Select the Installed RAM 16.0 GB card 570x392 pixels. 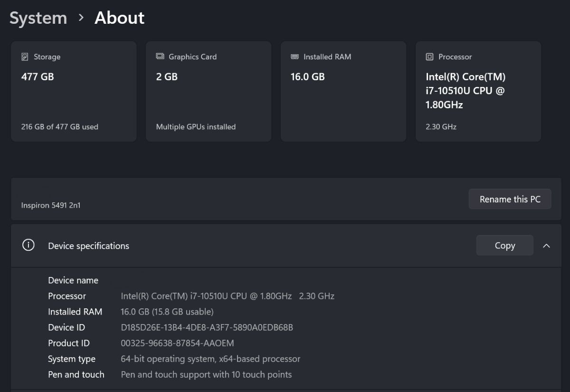tap(343, 91)
